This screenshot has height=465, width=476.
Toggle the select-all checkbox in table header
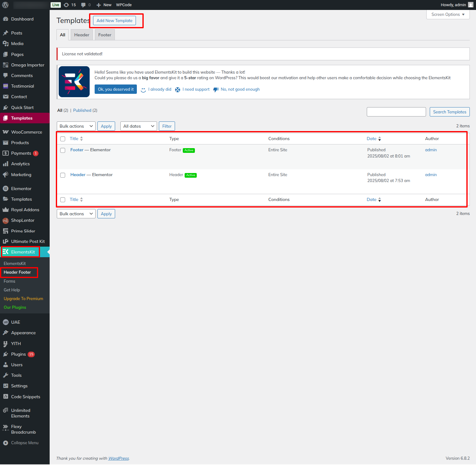coord(63,139)
